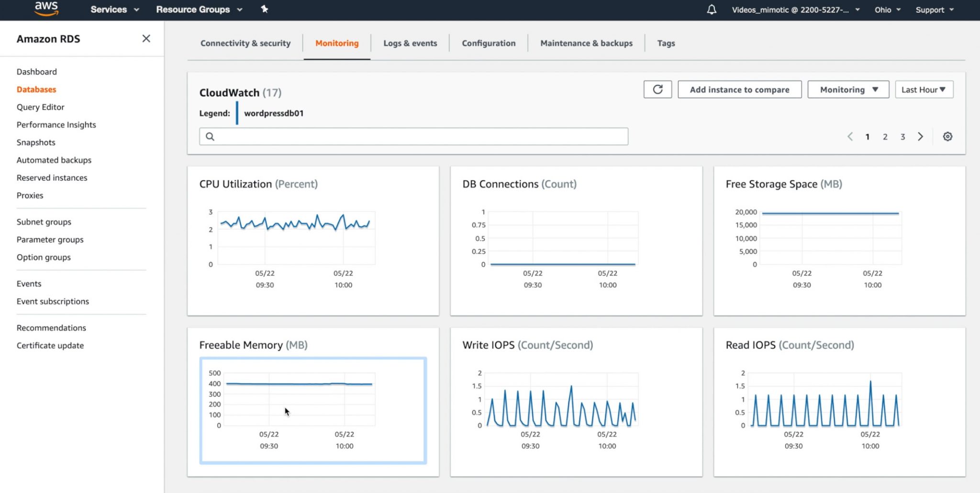This screenshot has width=980, height=493.
Task: Open the Logs & events tab
Action: point(410,43)
